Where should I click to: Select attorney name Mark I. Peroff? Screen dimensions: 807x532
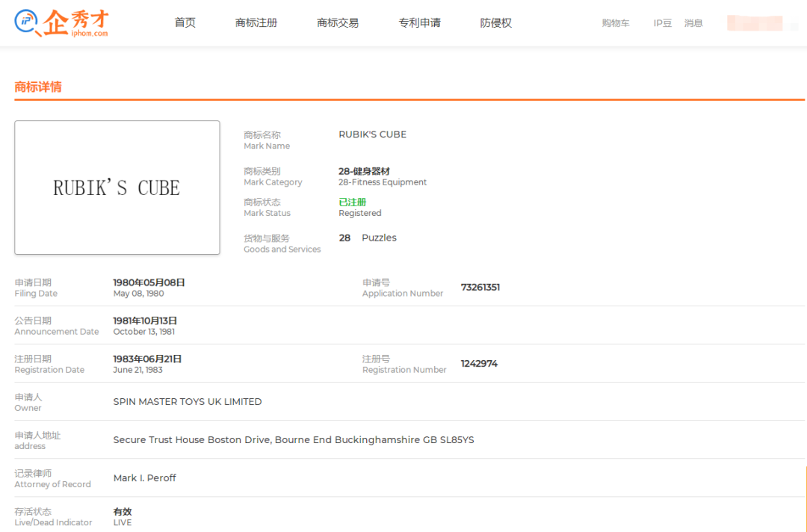pyautogui.click(x=145, y=478)
